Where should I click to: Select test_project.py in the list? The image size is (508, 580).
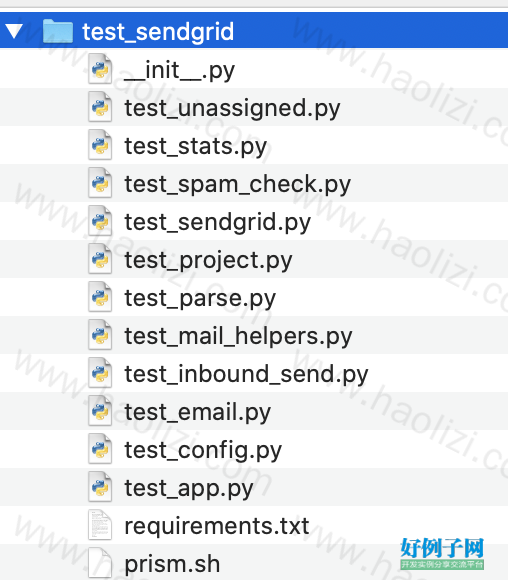254,259
